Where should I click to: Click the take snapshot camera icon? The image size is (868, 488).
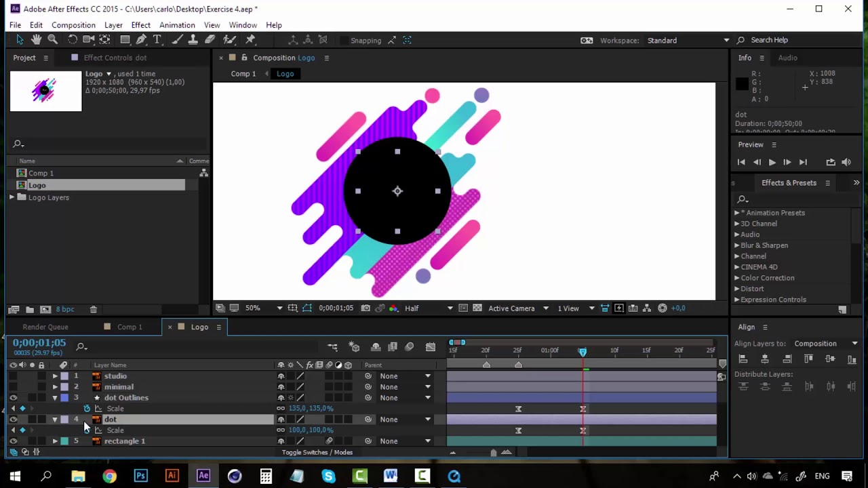click(x=366, y=308)
